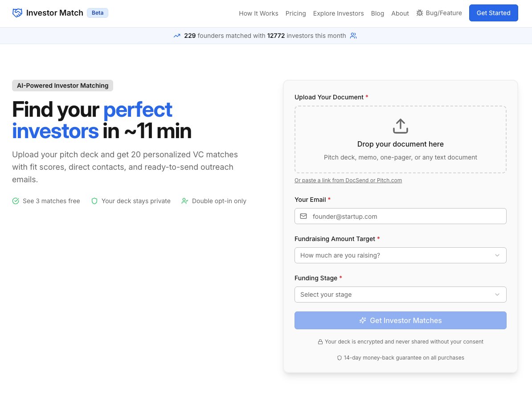The width and height of the screenshot is (532, 397).
Task: Open How It Works in navigation
Action: [x=258, y=13]
